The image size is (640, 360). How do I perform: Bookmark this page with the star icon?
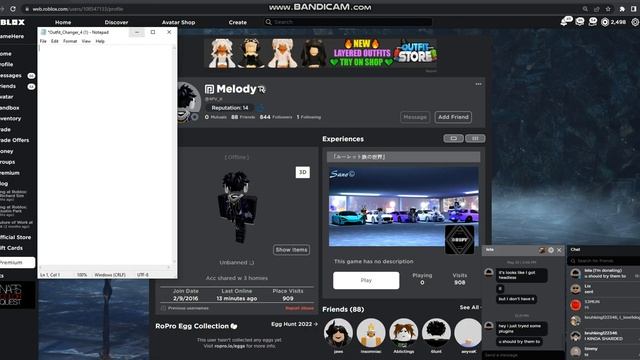tap(608, 9)
